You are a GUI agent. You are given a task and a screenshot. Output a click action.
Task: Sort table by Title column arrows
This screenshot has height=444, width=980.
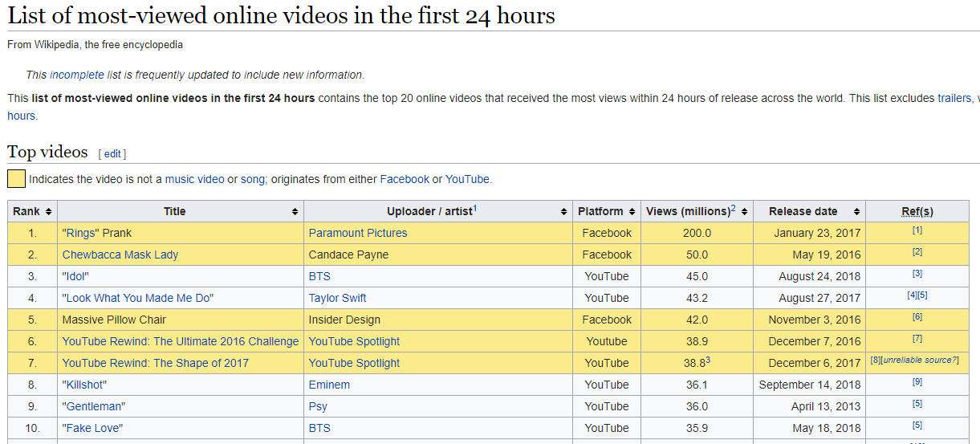295,212
